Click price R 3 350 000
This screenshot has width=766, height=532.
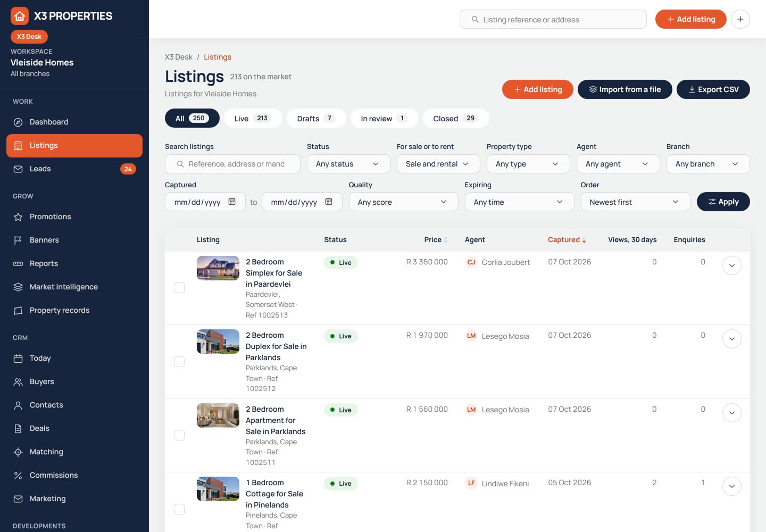(x=427, y=262)
